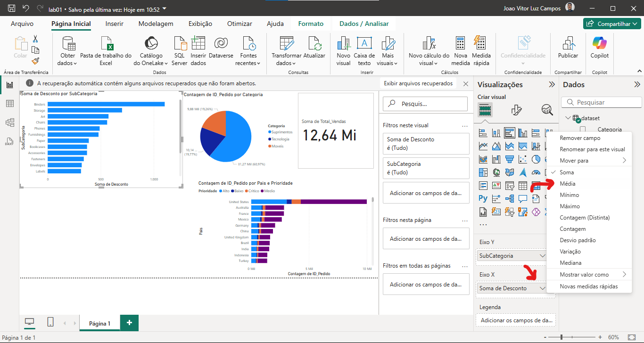
Task: Click Atualizar to refresh the data
Action: 314,47
